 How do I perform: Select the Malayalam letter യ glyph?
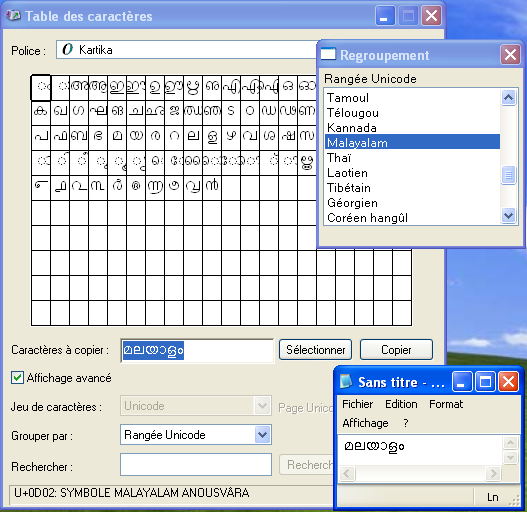coord(136,138)
